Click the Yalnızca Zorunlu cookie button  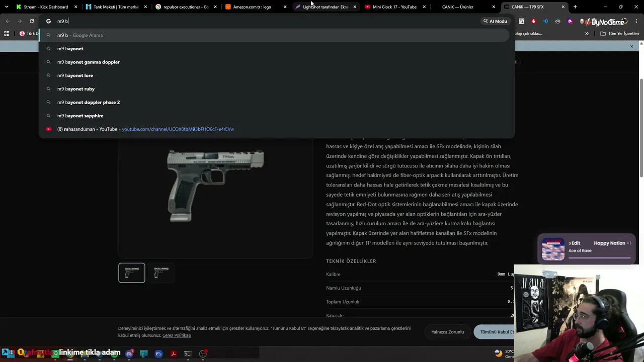tap(448, 332)
